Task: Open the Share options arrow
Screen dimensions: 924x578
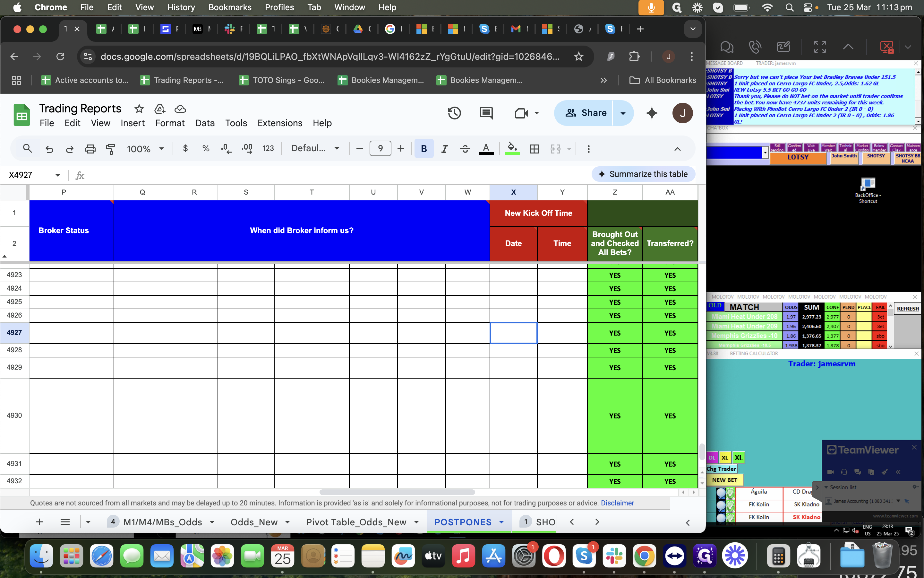Action: [x=623, y=113]
